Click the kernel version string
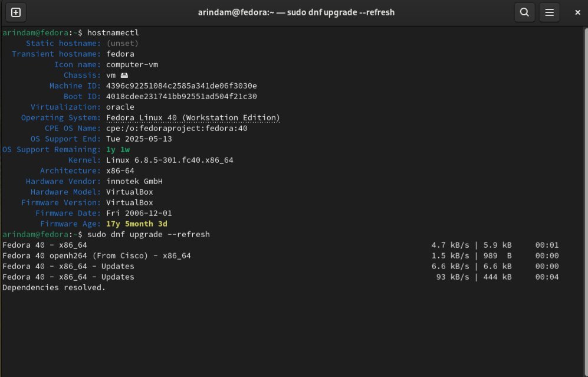The image size is (588, 377). 169,160
